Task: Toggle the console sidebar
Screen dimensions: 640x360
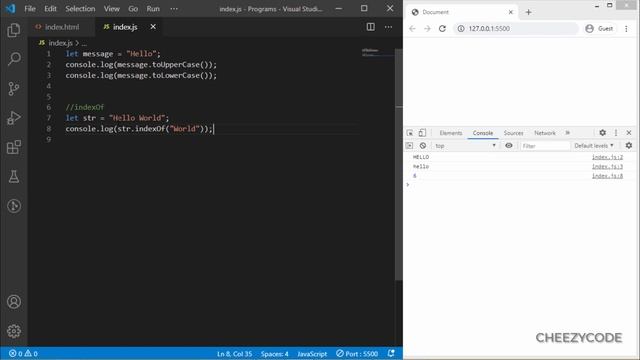Action: pos(409,146)
